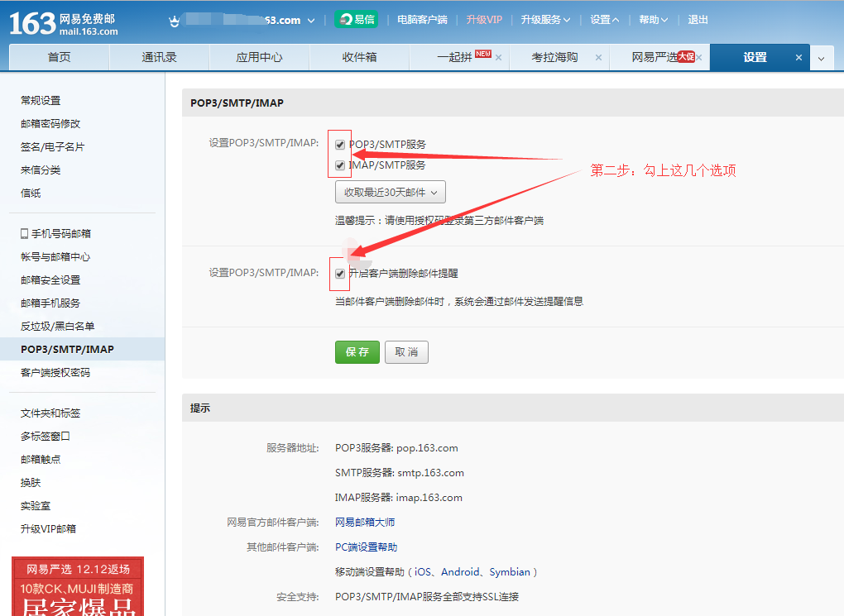Open 签名/电子名片 in the sidebar
The height and width of the screenshot is (616, 844).
click(x=52, y=147)
